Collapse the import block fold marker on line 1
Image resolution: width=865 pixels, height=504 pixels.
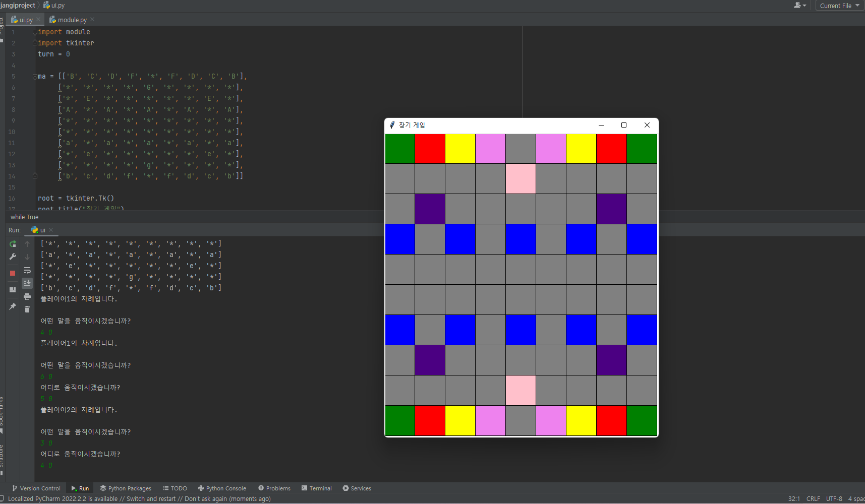click(x=35, y=32)
